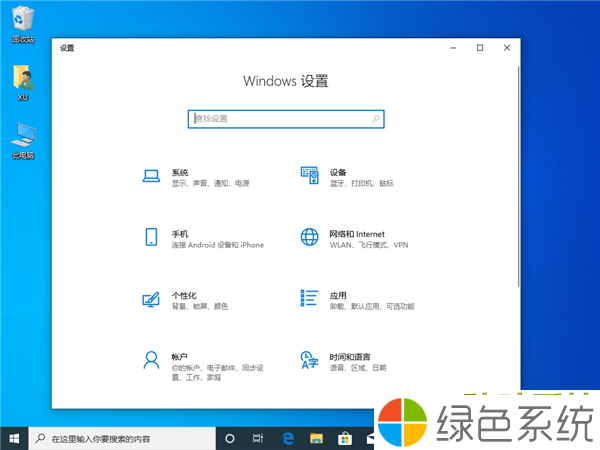This screenshot has width=600, height=450.
Task: Click the 蓝牙、打印机、鼠标 description
Action: (362, 184)
